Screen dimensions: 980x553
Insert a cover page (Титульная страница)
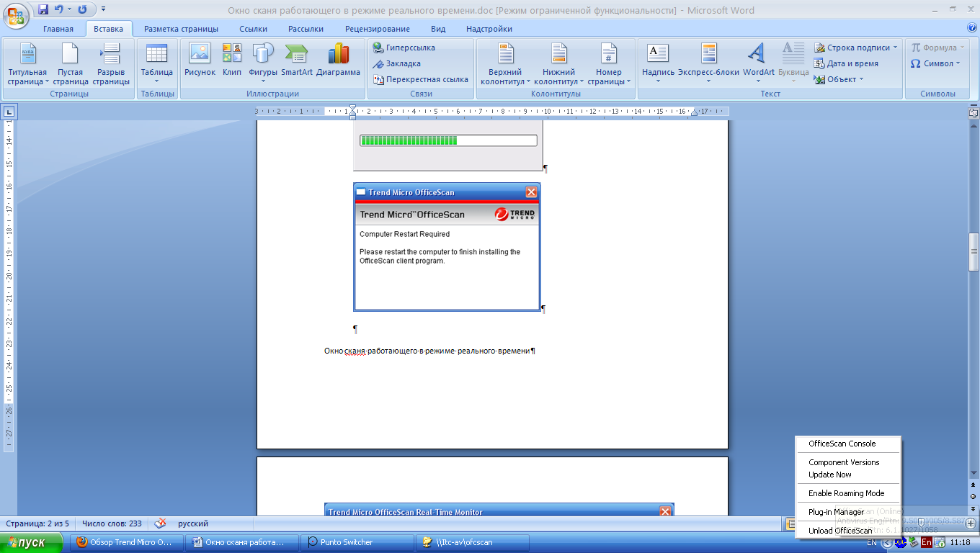(x=27, y=64)
